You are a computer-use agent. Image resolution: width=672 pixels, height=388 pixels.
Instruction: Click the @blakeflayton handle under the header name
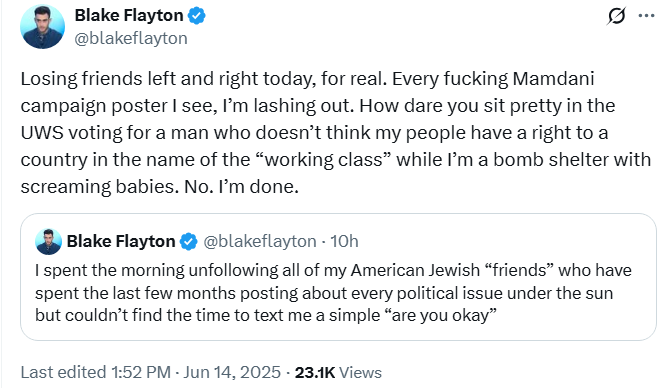(131, 39)
